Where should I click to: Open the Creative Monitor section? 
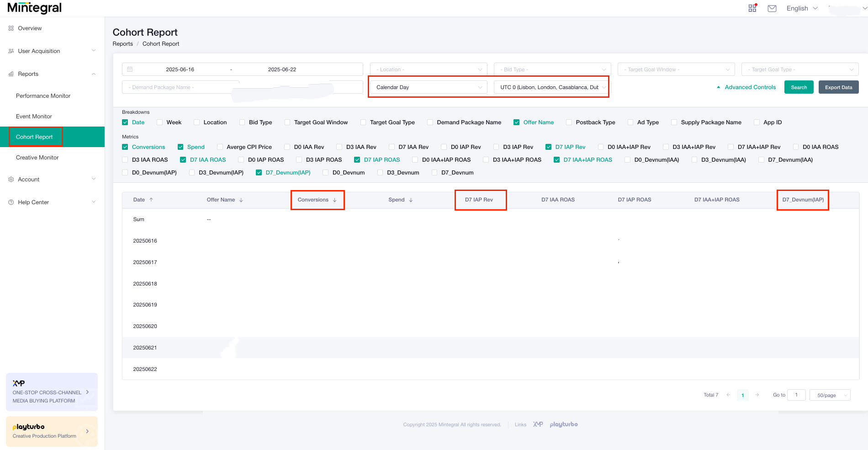tap(37, 157)
